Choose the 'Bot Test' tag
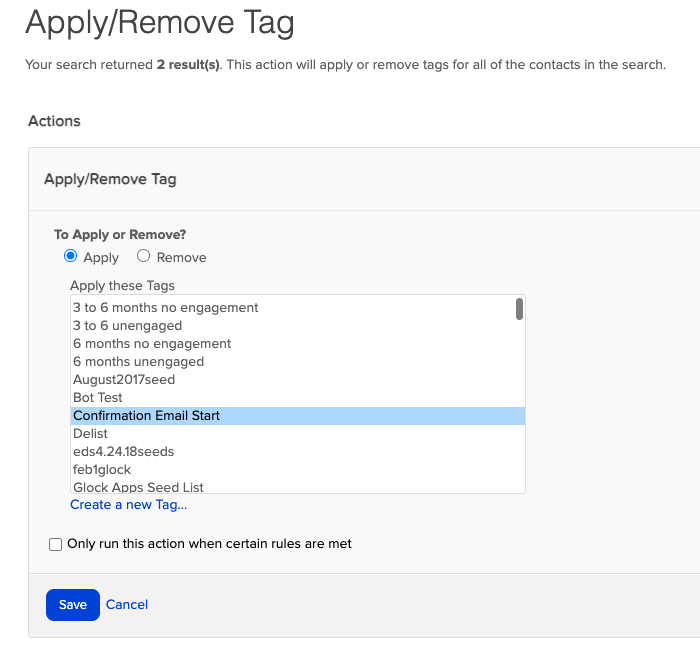700x650 pixels. point(98,398)
